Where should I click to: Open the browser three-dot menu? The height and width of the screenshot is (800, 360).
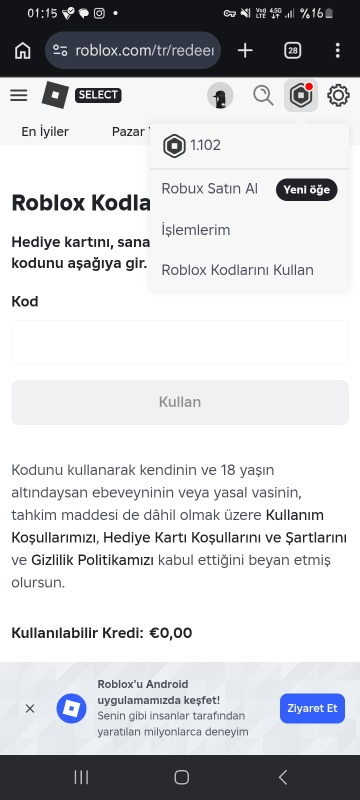coord(338,51)
